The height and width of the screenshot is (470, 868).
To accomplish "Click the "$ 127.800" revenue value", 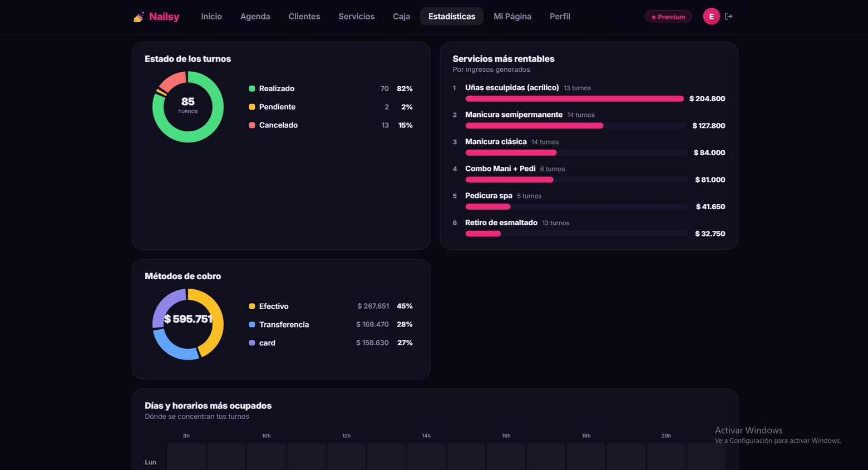I will (709, 126).
